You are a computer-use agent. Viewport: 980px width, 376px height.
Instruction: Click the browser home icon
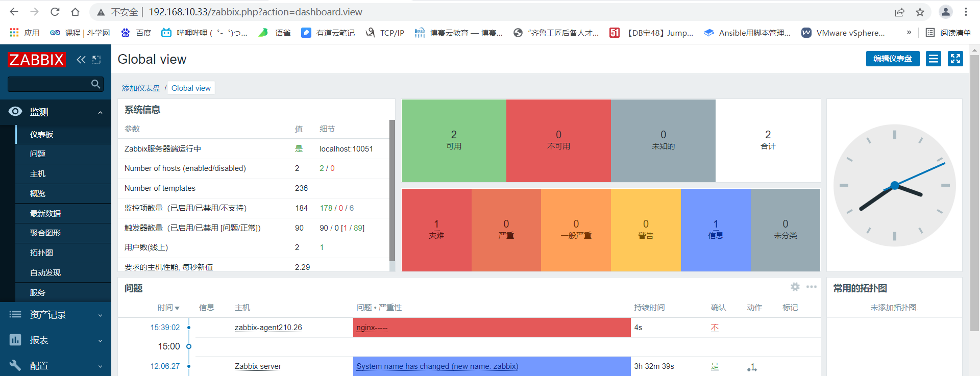tap(75, 12)
